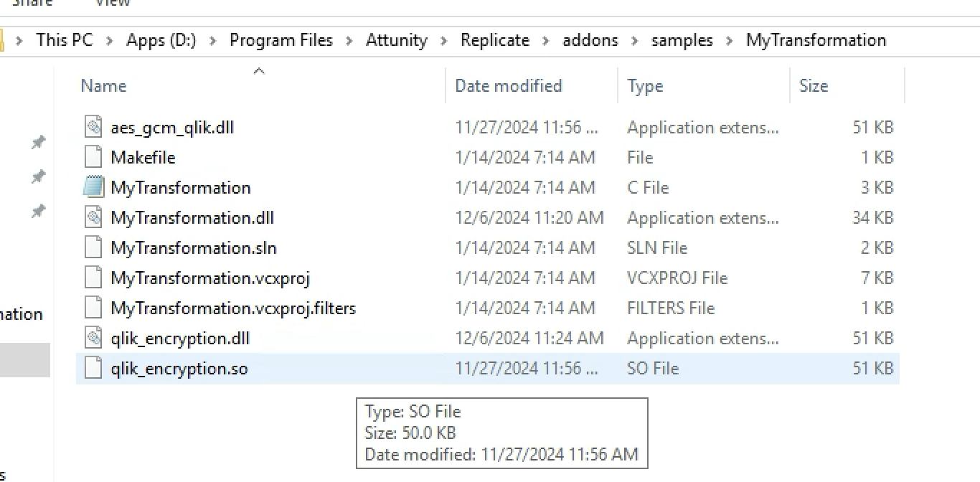
Task: Go to Attunity folder in breadcrumb
Action: pyautogui.click(x=397, y=40)
